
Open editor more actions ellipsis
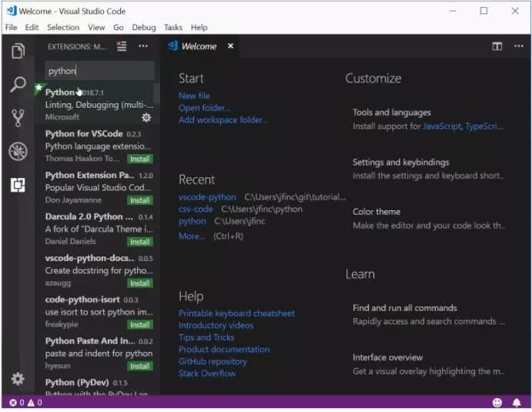pyautogui.click(x=519, y=46)
